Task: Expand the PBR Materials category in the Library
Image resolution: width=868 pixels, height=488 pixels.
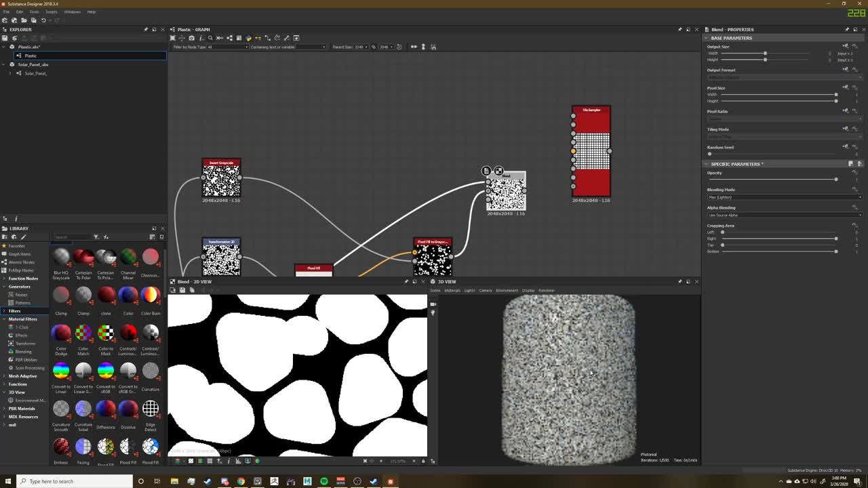Action: coord(22,409)
